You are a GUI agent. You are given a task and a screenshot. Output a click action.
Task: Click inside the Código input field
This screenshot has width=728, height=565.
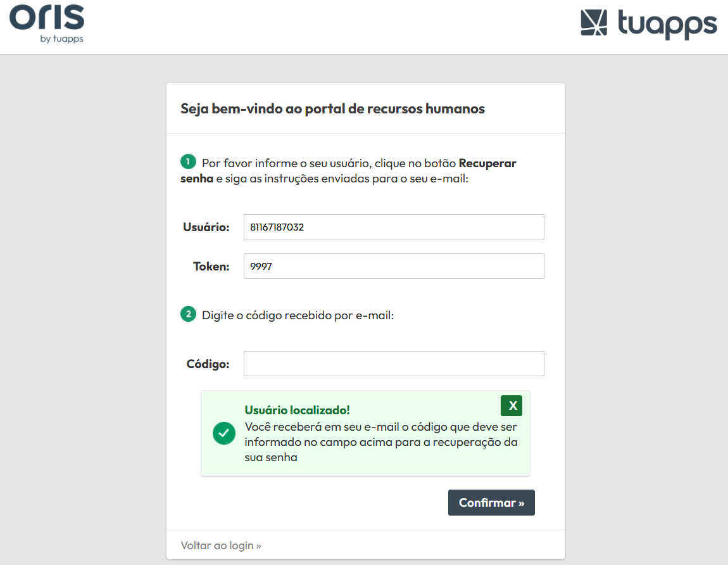click(x=394, y=364)
